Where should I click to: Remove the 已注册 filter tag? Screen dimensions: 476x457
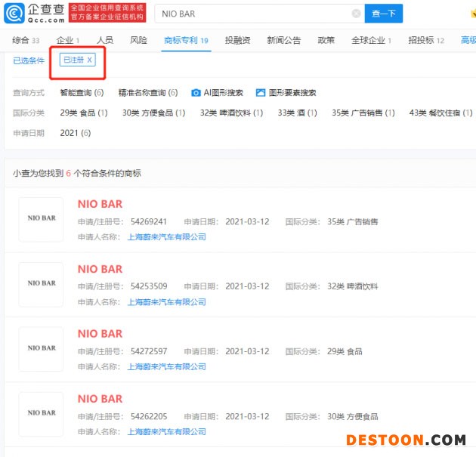tap(90, 60)
